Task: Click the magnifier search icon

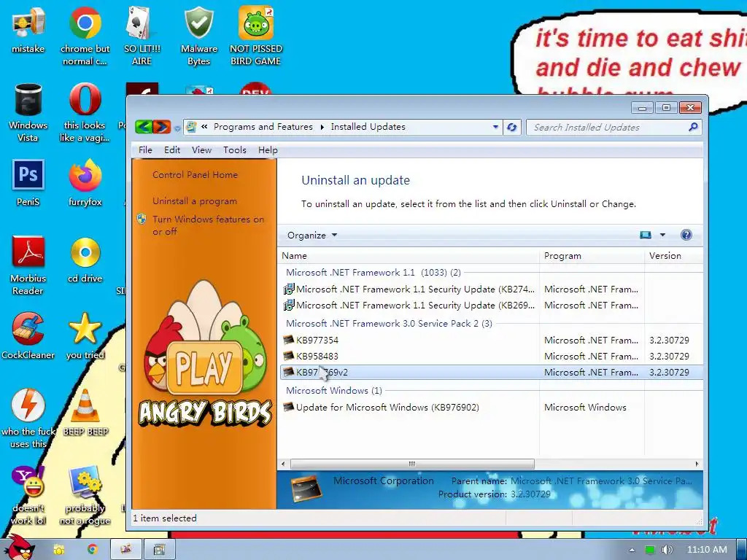Action: [693, 127]
